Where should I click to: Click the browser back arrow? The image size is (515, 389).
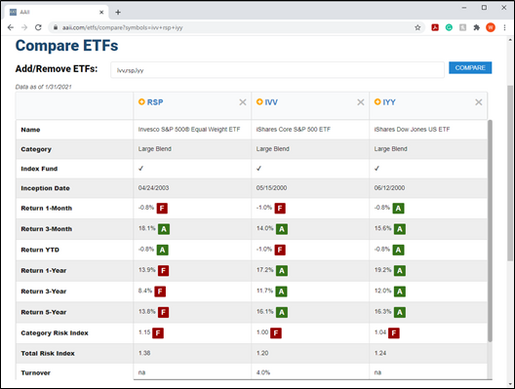click(11, 27)
